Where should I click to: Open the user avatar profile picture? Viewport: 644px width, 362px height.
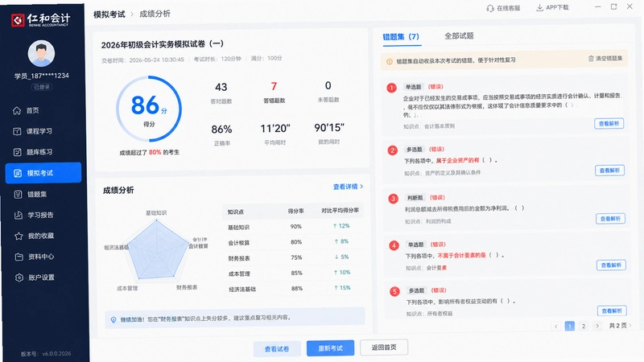pyautogui.click(x=41, y=53)
